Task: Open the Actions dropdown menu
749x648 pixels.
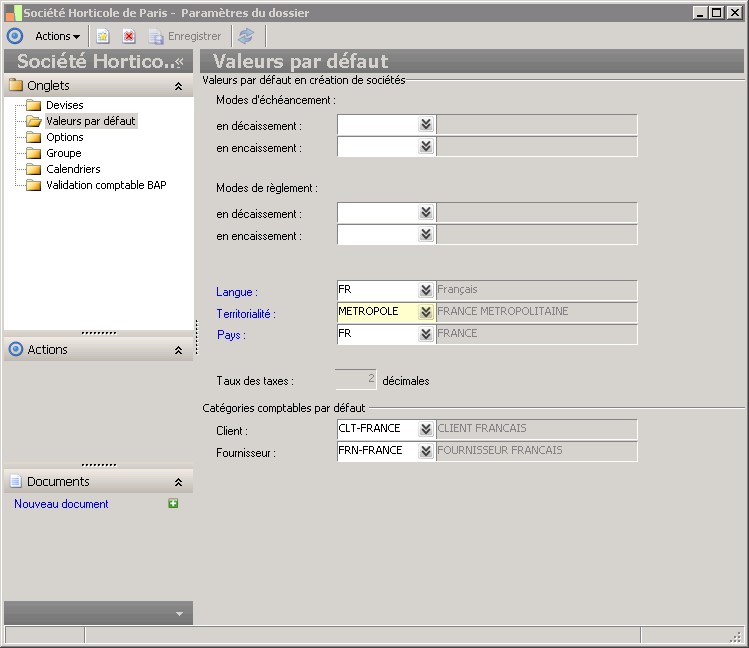Action: point(57,36)
